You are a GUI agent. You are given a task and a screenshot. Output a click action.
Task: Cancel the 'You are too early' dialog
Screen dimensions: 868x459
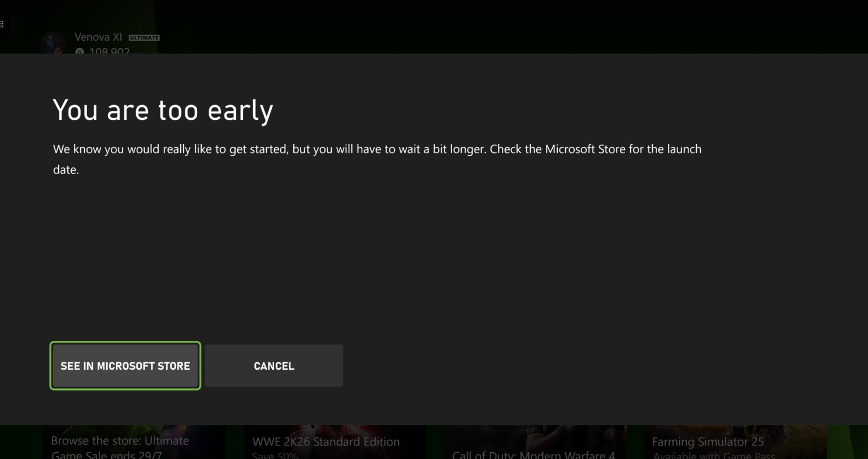click(x=274, y=366)
